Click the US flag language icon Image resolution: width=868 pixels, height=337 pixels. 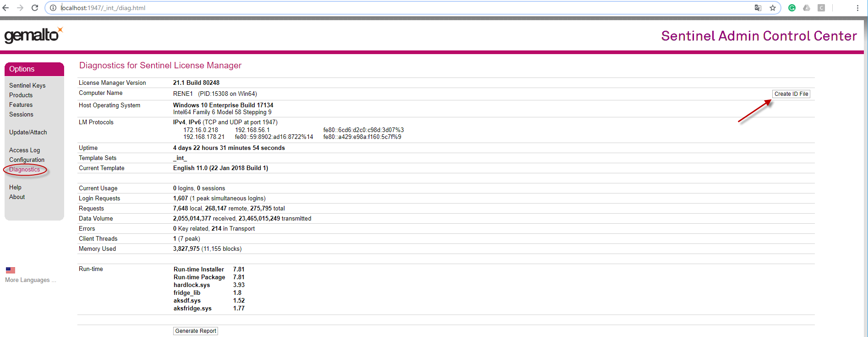(11, 270)
